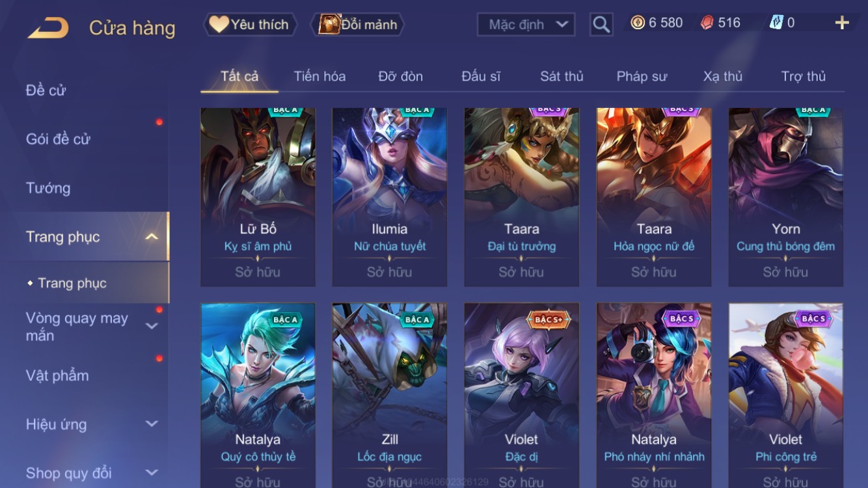868x488 pixels.
Task: Open the search magnifier icon
Action: [601, 25]
